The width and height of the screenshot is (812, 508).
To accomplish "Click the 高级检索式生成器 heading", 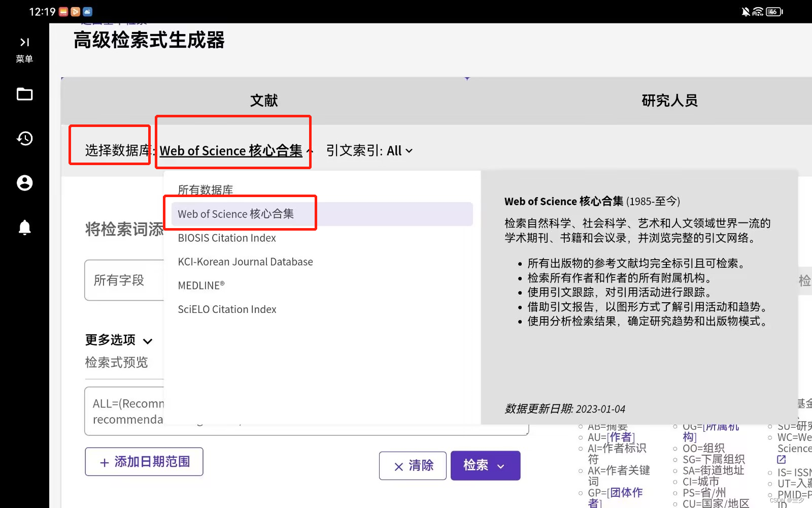I will 149,40.
